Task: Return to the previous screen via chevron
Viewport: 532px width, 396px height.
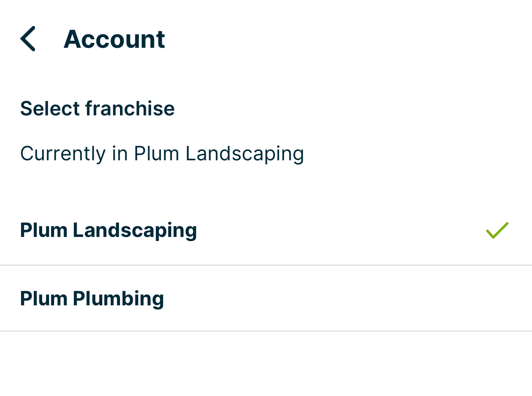Action: [x=28, y=39]
